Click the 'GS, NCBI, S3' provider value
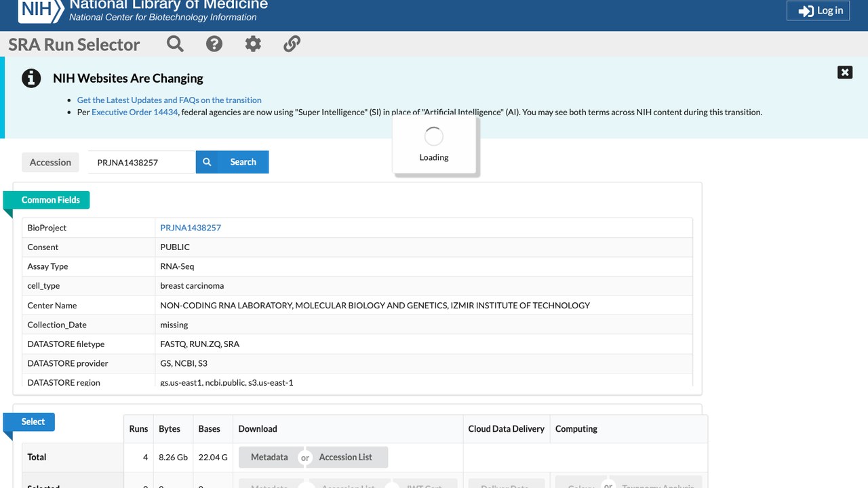 pyautogui.click(x=184, y=363)
